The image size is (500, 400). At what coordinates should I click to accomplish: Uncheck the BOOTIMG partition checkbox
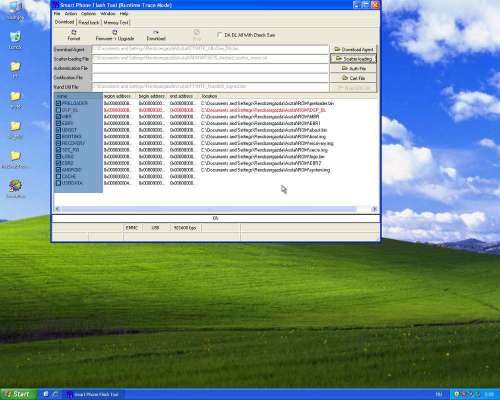click(x=58, y=137)
